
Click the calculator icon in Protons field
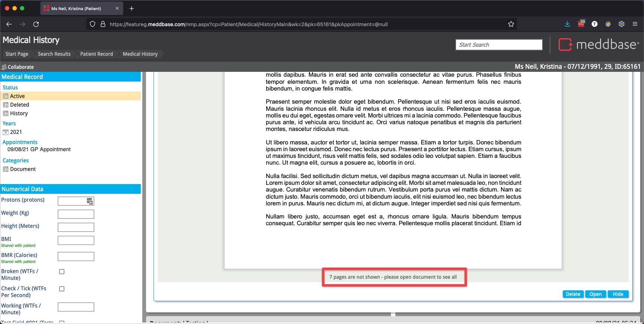[x=90, y=201]
